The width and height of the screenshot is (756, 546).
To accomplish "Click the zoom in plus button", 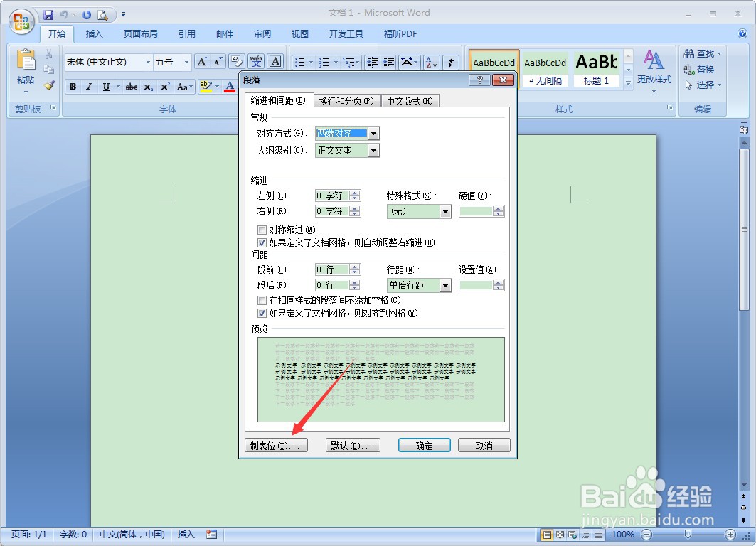I will click(x=730, y=535).
